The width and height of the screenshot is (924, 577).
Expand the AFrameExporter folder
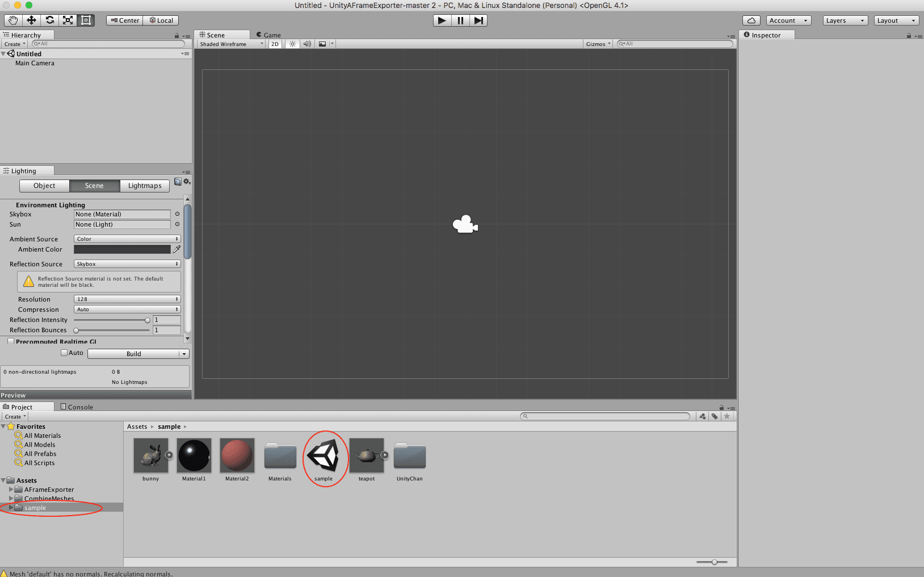[x=11, y=489]
